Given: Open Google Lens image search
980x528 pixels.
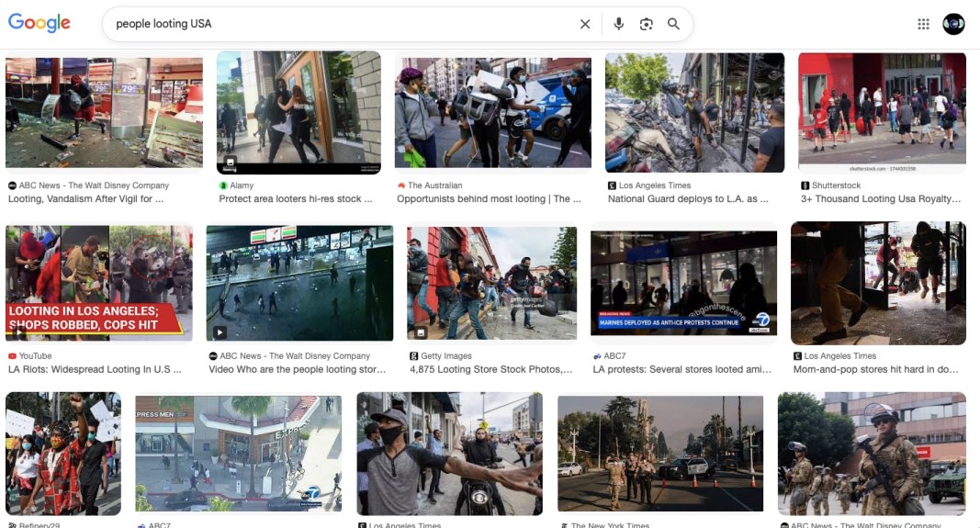Looking at the screenshot, I should point(646,24).
